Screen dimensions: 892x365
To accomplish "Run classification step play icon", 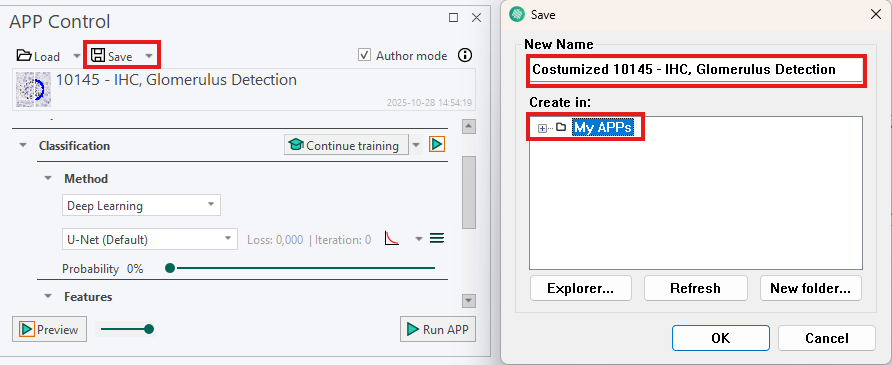I will [x=436, y=144].
